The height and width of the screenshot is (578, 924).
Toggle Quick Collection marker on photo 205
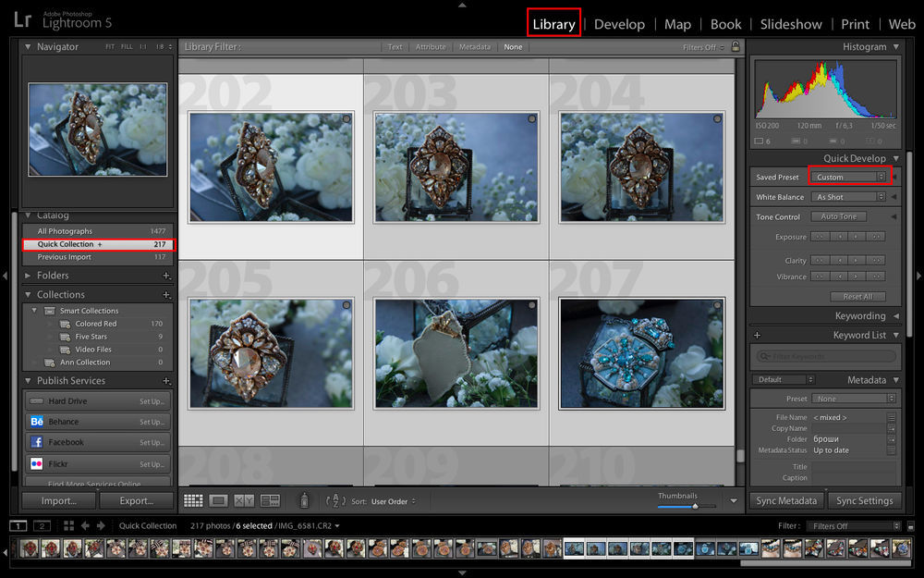coord(346,305)
